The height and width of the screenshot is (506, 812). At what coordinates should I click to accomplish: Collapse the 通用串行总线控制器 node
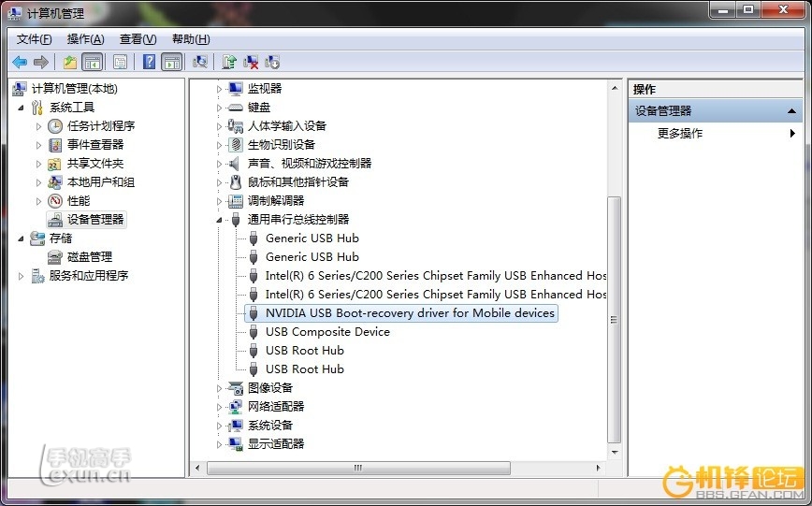pyautogui.click(x=219, y=220)
